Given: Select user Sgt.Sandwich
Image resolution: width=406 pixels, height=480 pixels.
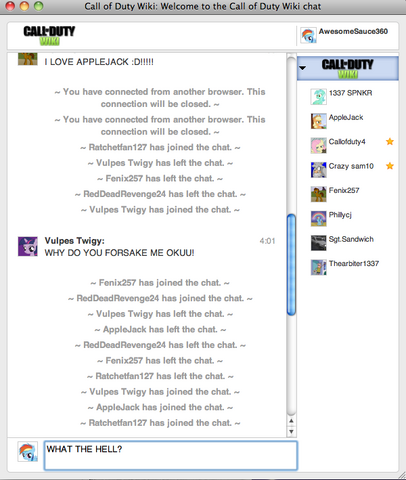Looking at the screenshot, I should (x=351, y=239).
